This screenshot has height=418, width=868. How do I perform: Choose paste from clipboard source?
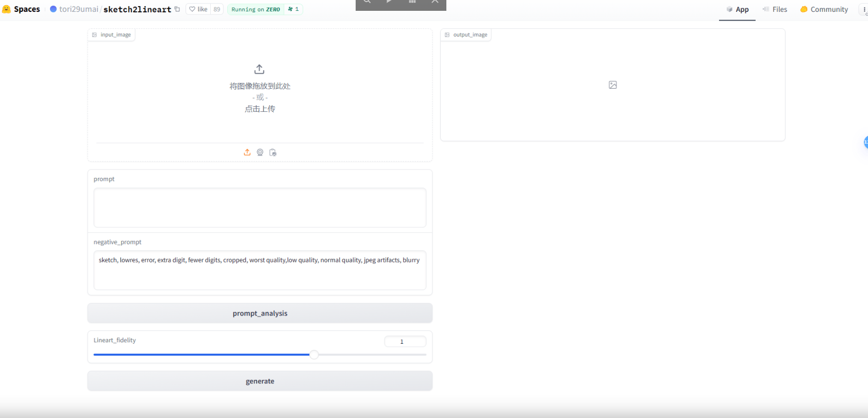pyautogui.click(x=273, y=153)
